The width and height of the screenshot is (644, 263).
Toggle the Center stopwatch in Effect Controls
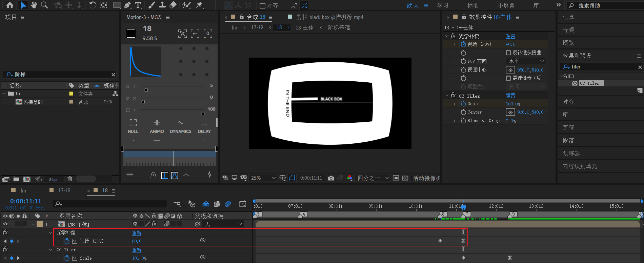(463, 112)
